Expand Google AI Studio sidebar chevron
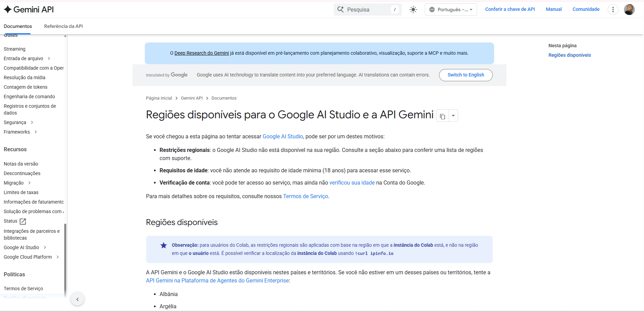This screenshot has width=644, height=312. coord(45,247)
